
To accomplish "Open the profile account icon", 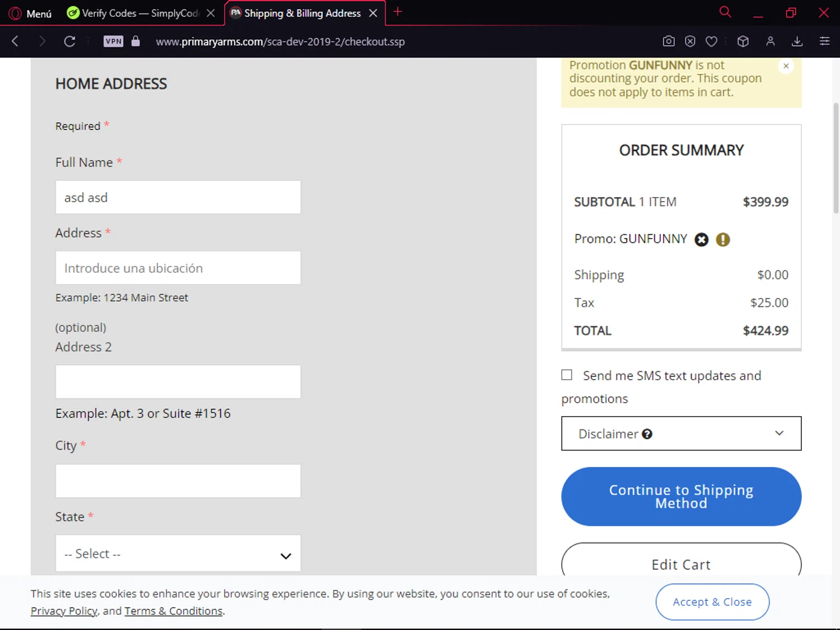I will point(771,41).
